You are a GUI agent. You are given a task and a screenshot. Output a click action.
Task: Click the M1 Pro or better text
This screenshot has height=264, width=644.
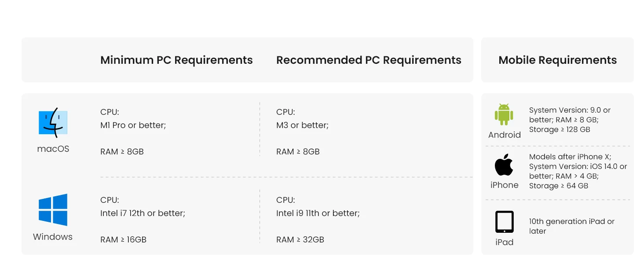coord(133,125)
